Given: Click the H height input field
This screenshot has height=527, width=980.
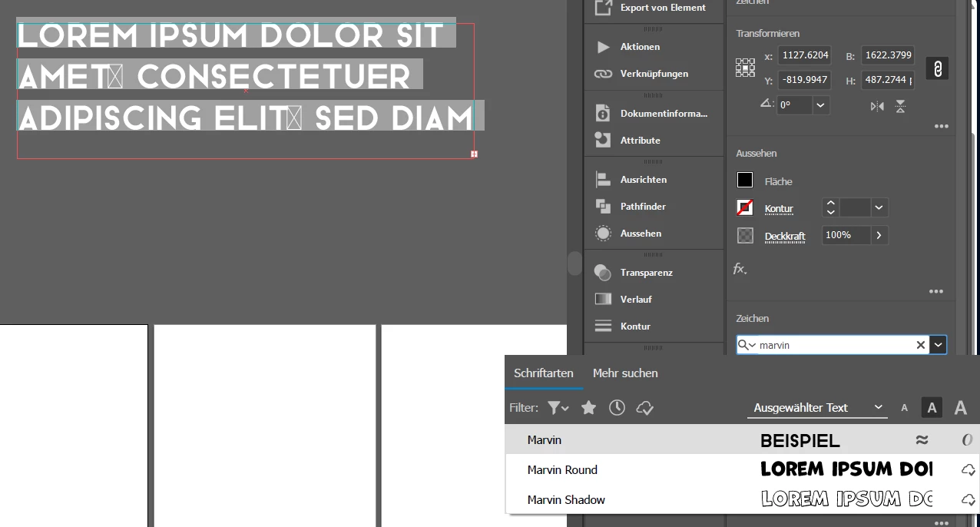Looking at the screenshot, I should pos(888,80).
